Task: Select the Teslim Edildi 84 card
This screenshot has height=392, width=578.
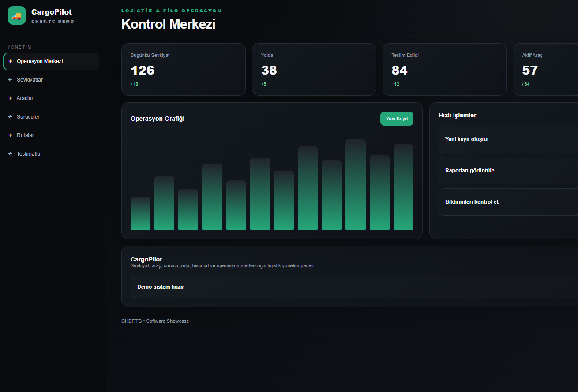Action: coord(444,69)
